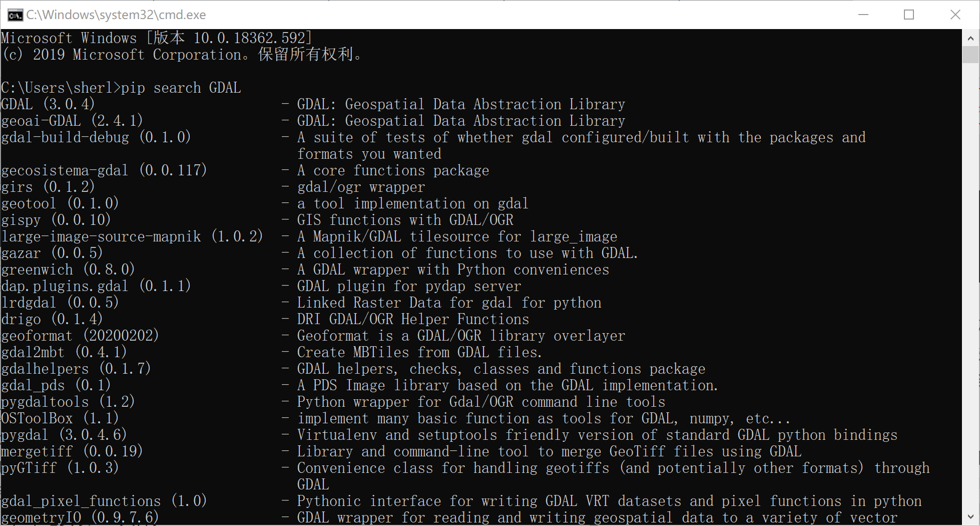
Task: Maximize the cmd.exe window
Action: [909, 15]
